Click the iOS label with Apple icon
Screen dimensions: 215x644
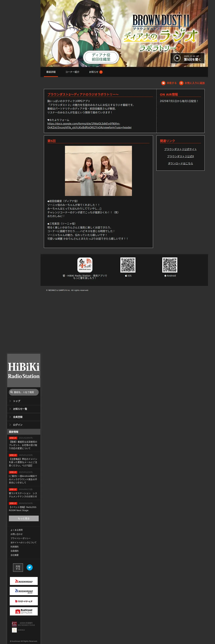[128, 276]
